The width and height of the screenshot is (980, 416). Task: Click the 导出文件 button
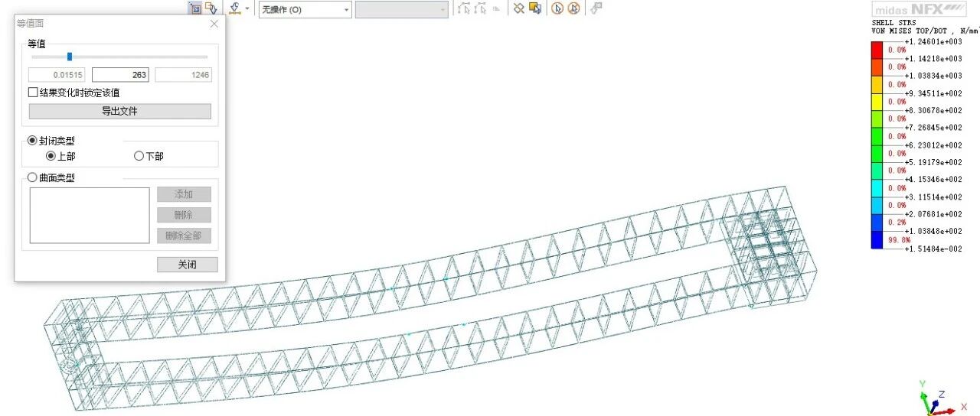120,111
